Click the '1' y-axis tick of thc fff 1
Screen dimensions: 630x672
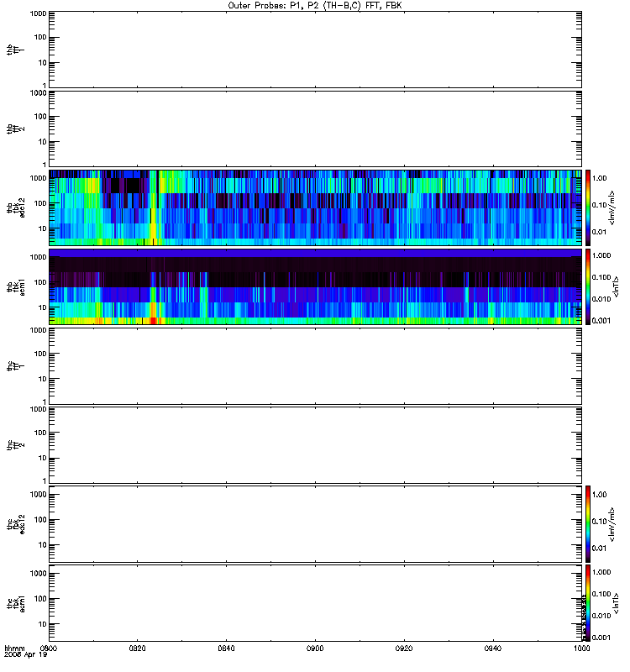45,402
